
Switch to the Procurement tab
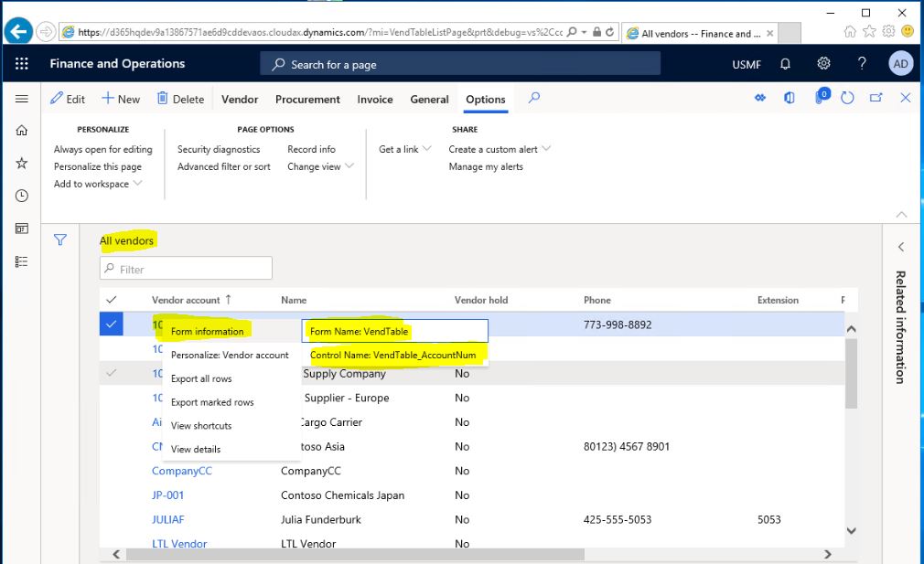(307, 99)
